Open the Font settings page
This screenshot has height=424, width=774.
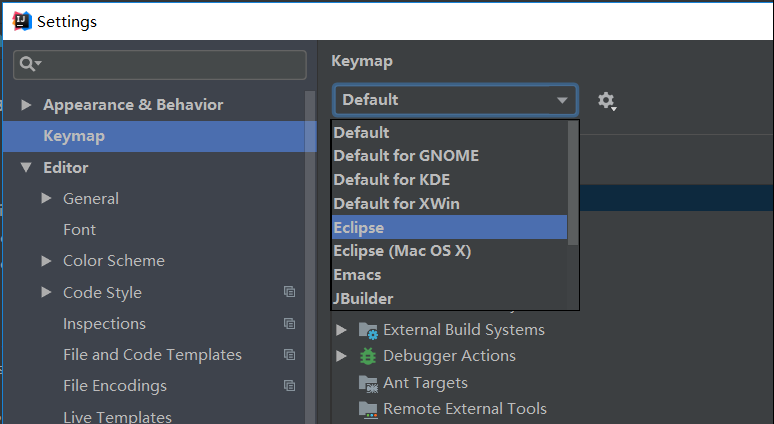[x=80, y=230]
